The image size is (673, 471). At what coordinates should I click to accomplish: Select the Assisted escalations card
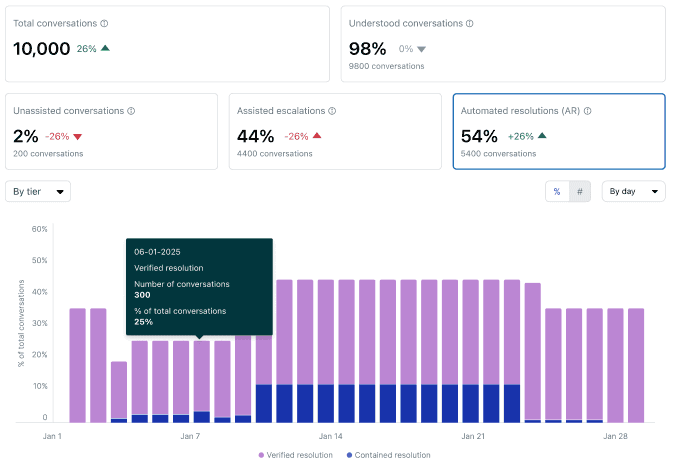pyautogui.click(x=335, y=131)
